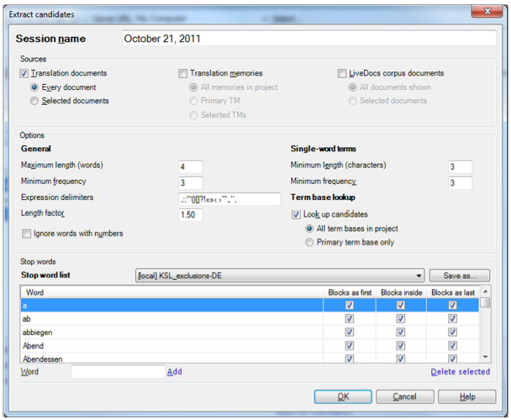This screenshot has height=420, width=511.
Task: Click the Maximum length (words) field
Action: (191, 166)
